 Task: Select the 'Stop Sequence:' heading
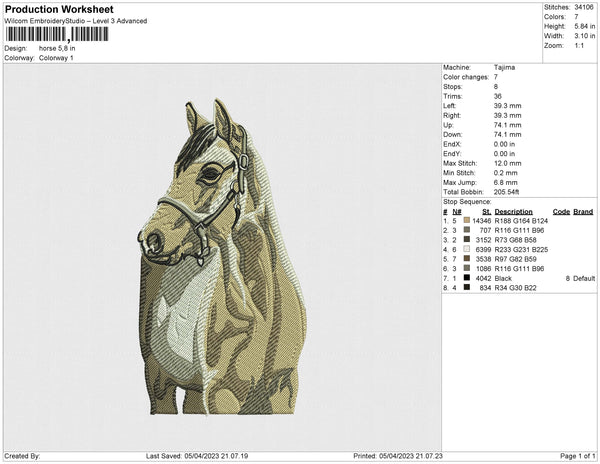tap(467, 202)
